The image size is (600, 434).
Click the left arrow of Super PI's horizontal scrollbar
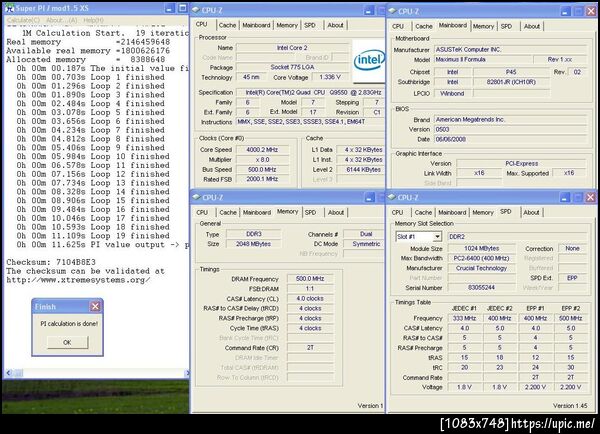pyautogui.click(x=9, y=373)
